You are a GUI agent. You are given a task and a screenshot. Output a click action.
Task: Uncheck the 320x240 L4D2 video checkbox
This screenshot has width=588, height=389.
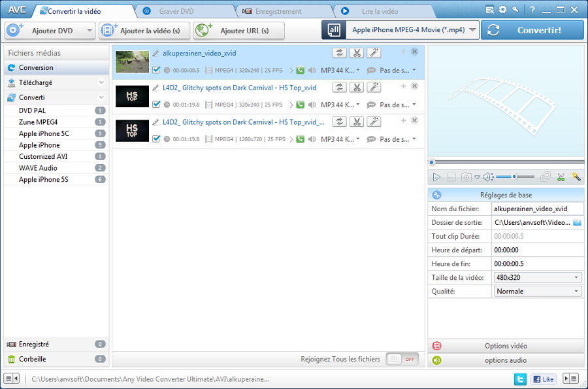(x=156, y=105)
